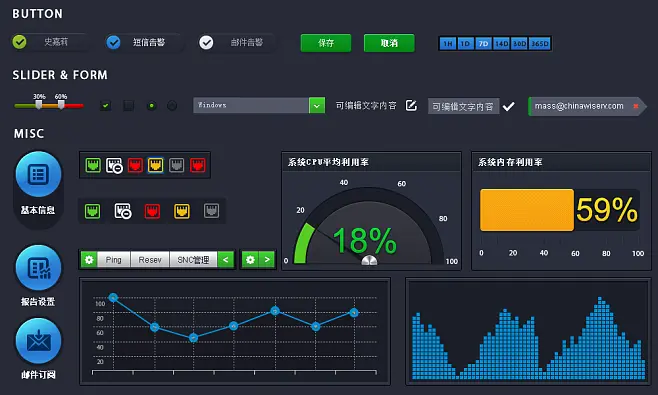Image resolution: width=658 pixels, height=395 pixels.
Task: Pick the 30D time range
Action: pyautogui.click(x=520, y=44)
